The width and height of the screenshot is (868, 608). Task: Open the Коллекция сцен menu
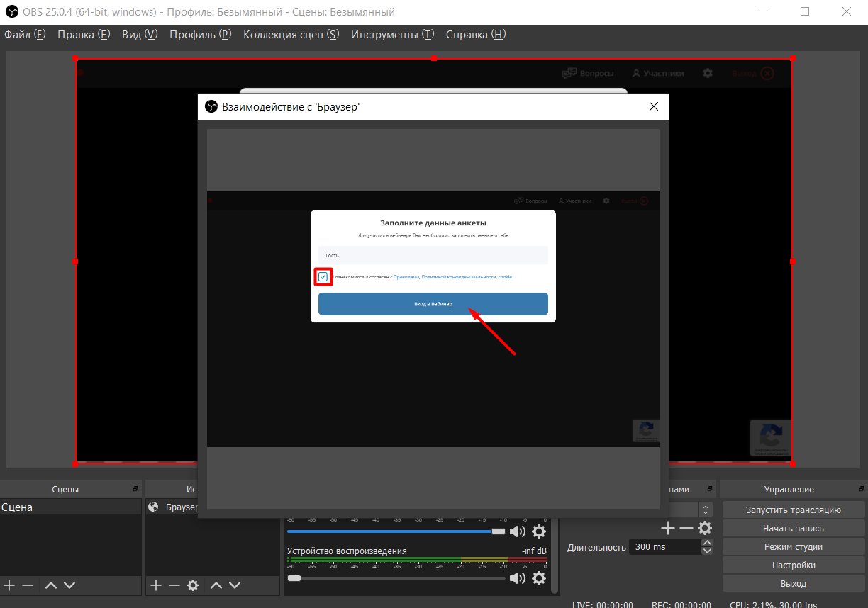click(x=291, y=35)
